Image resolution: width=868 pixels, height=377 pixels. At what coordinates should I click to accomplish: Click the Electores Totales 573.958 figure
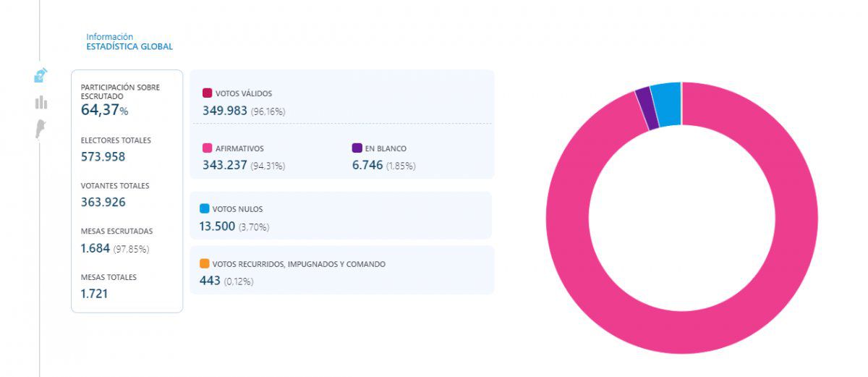pyautogui.click(x=103, y=157)
